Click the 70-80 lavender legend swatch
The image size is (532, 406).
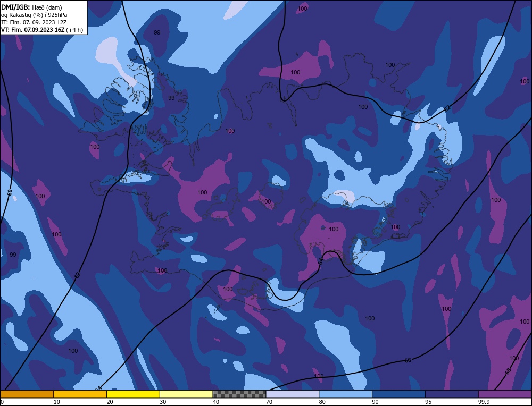pos(293,394)
